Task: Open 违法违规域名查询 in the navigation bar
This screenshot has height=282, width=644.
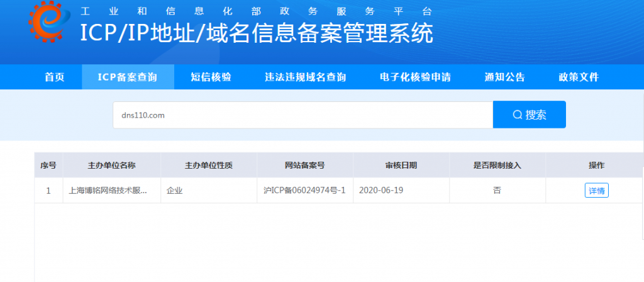Action: (x=305, y=77)
